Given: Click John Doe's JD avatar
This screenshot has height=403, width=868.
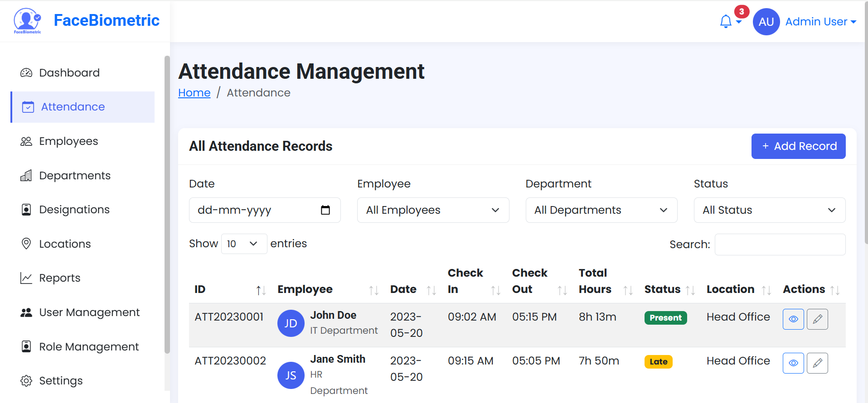Looking at the screenshot, I should click(x=291, y=323).
